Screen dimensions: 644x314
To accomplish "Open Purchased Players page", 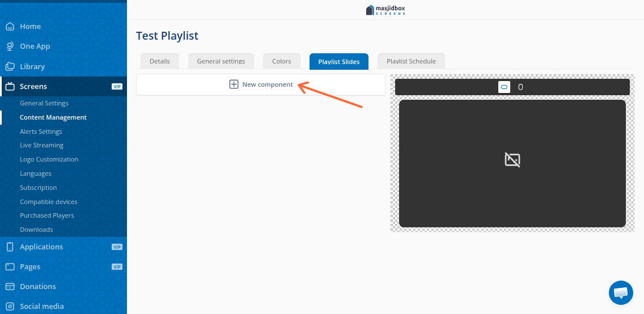I will pyautogui.click(x=47, y=215).
